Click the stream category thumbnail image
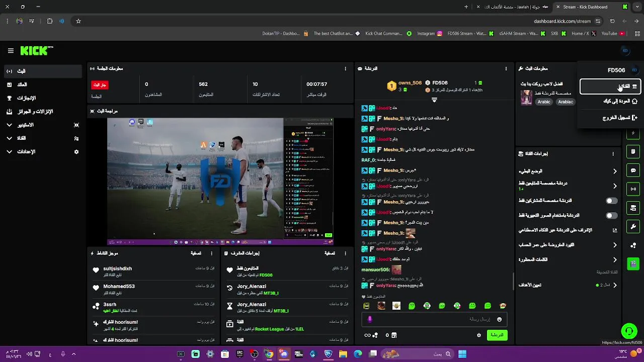644x362 pixels. point(526,97)
